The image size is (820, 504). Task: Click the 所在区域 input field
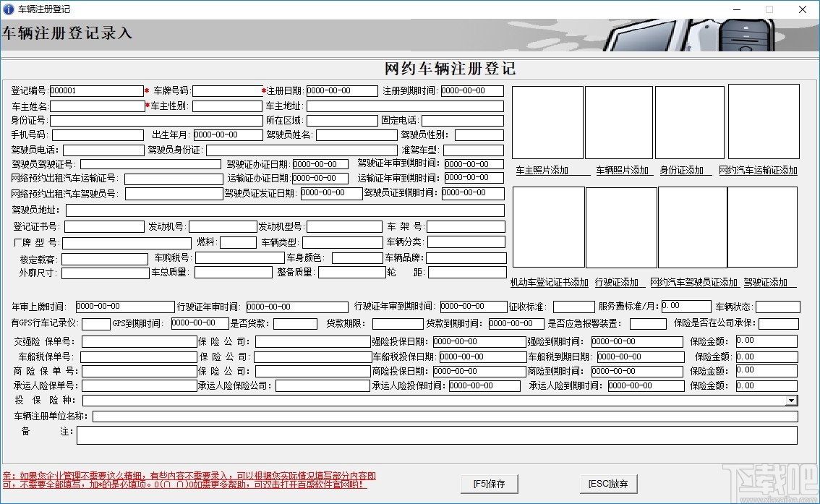click(x=342, y=121)
